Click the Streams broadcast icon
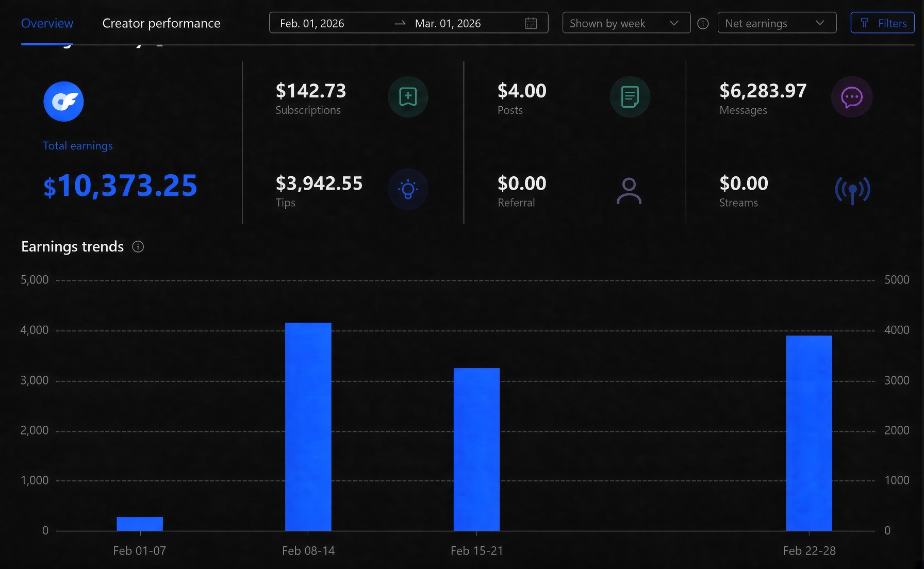 pos(852,190)
